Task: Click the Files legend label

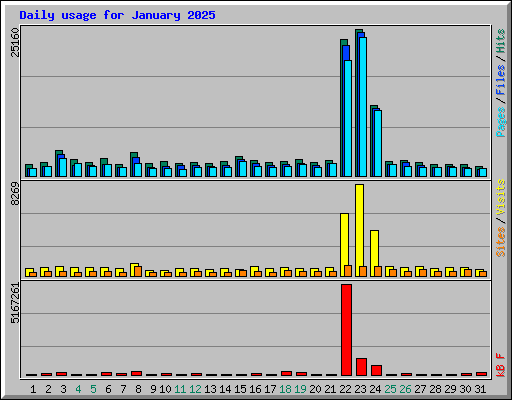Action: (501, 80)
